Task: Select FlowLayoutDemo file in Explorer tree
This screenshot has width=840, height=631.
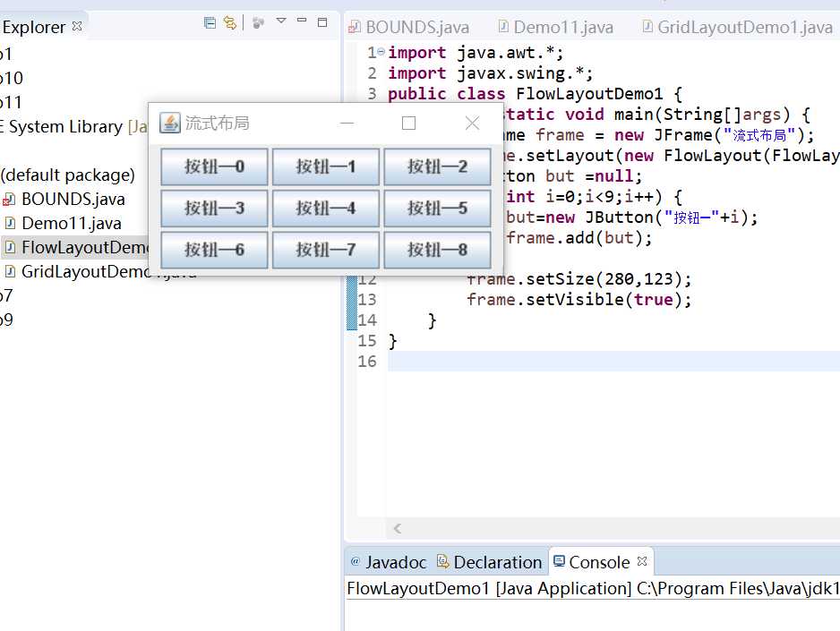Action: [84, 247]
